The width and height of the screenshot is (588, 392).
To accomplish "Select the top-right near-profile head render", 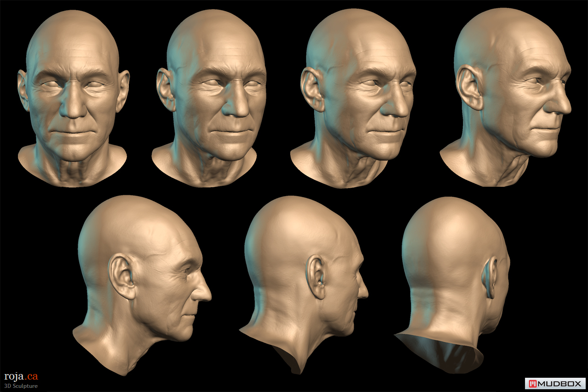I will click(506, 97).
